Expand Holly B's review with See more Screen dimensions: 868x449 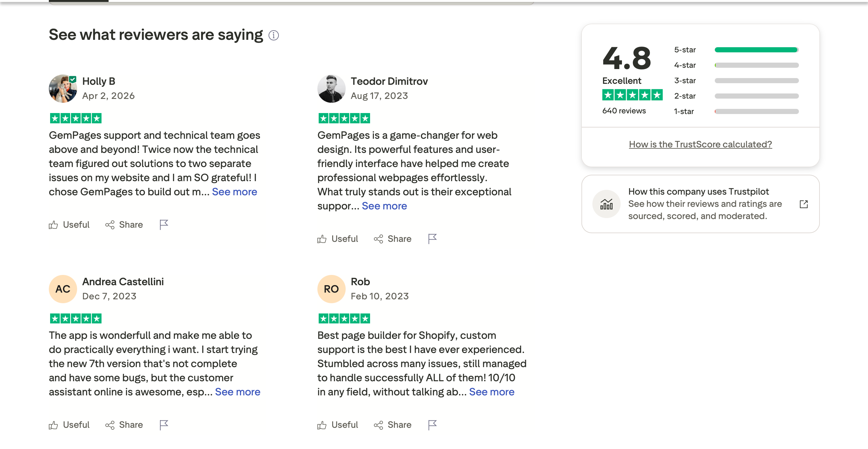234,192
